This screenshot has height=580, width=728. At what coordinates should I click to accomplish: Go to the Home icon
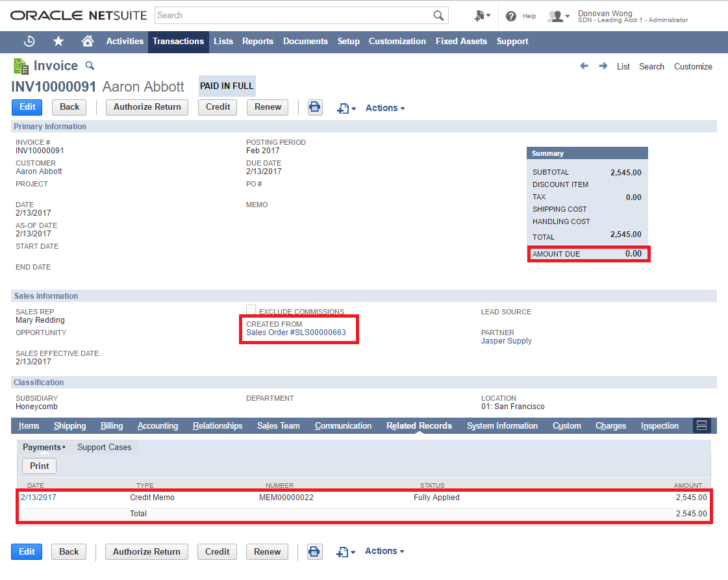tap(87, 42)
